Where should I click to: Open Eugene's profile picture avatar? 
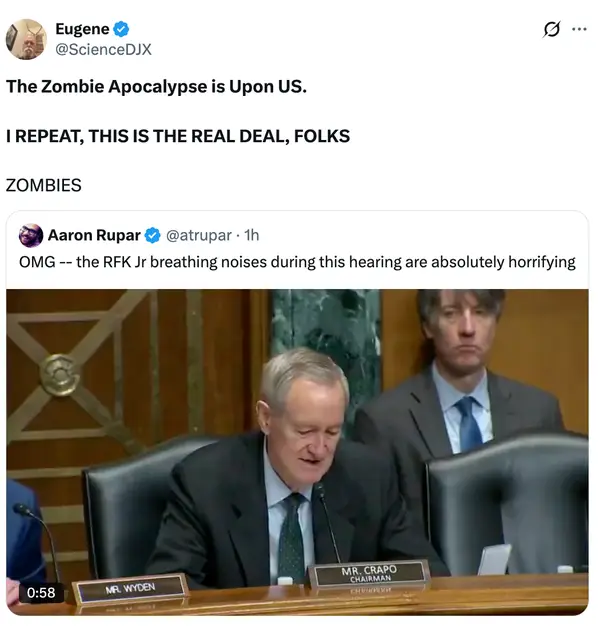[26, 39]
